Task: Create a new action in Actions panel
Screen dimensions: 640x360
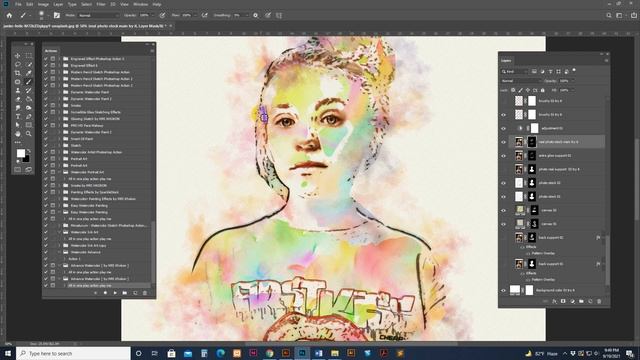Action: (135, 293)
